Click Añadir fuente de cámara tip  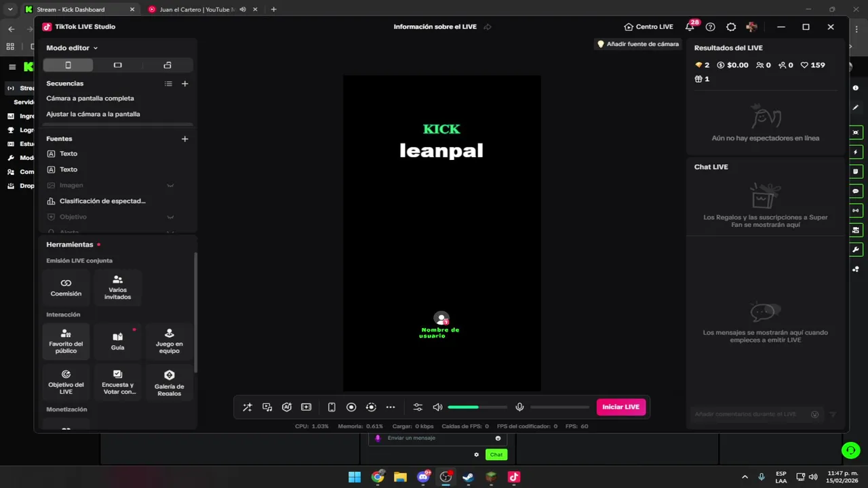tap(637, 44)
